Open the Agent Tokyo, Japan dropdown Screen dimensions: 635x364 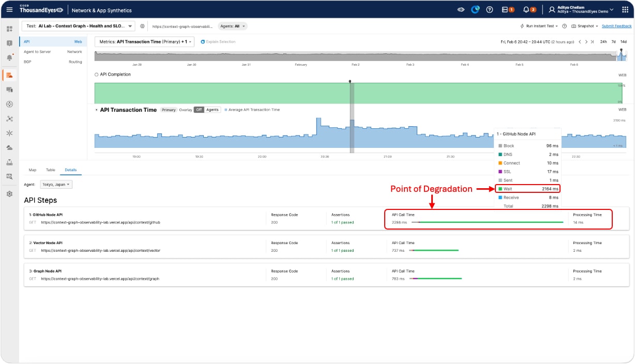(x=57, y=185)
